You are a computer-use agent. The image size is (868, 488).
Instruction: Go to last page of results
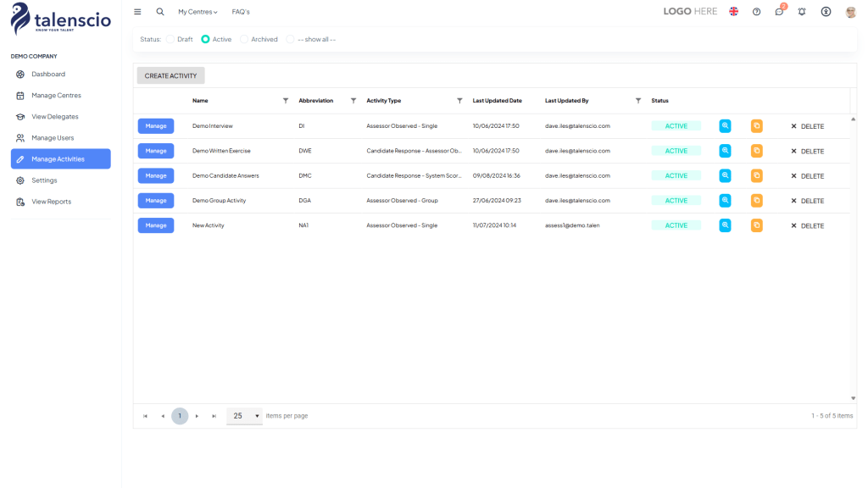(214, 416)
